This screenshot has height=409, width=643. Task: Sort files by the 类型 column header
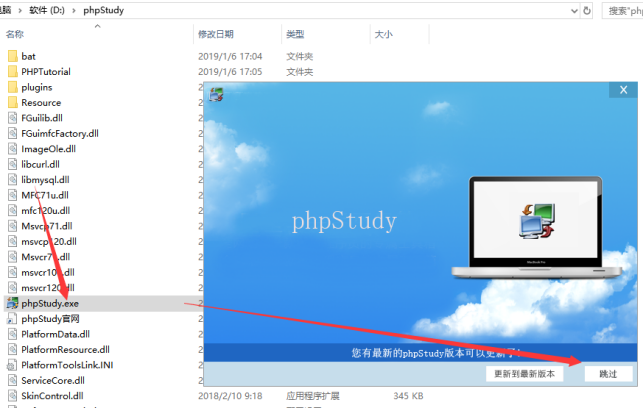pos(295,34)
